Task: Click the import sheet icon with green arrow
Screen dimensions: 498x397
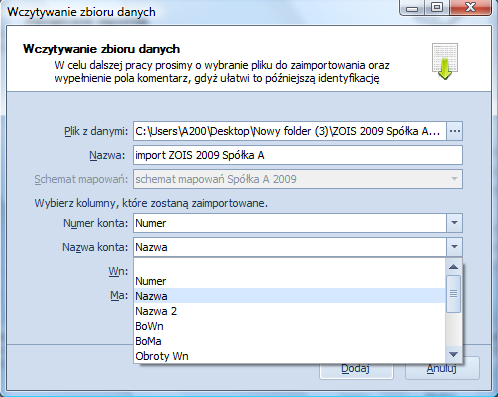Action: click(x=445, y=61)
